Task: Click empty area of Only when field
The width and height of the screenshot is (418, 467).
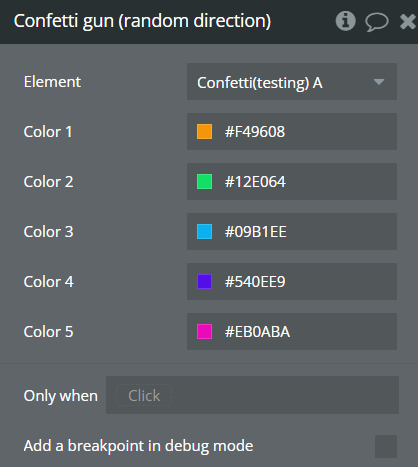Action: (x=285, y=395)
